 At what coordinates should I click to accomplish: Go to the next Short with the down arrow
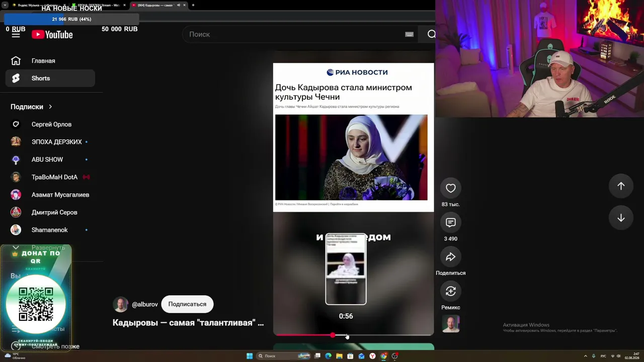point(621,218)
